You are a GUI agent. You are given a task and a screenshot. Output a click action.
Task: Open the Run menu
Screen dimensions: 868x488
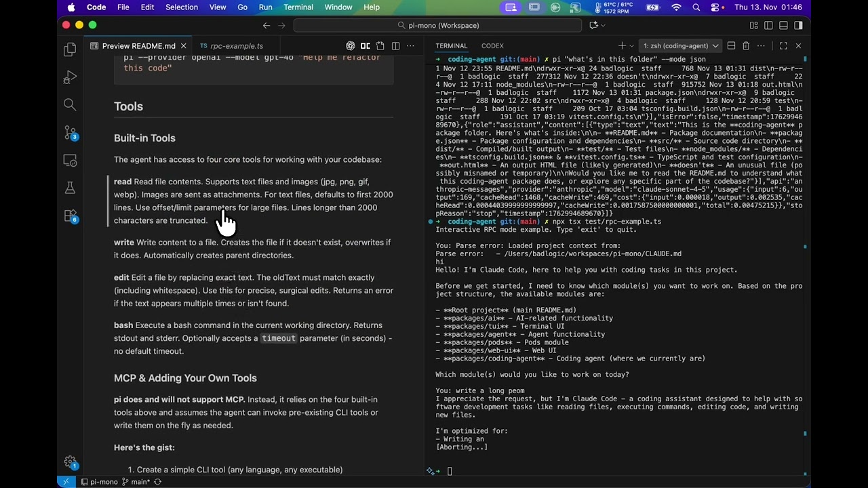(x=265, y=7)
